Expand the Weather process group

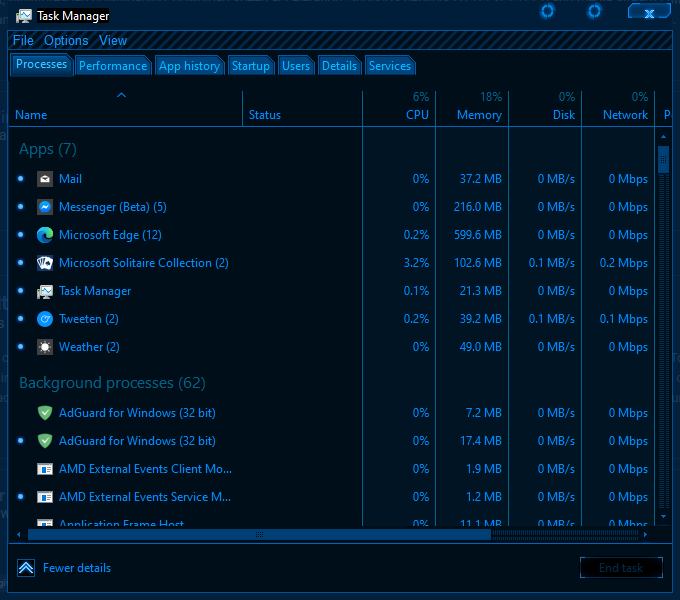[x=20, y=347]
